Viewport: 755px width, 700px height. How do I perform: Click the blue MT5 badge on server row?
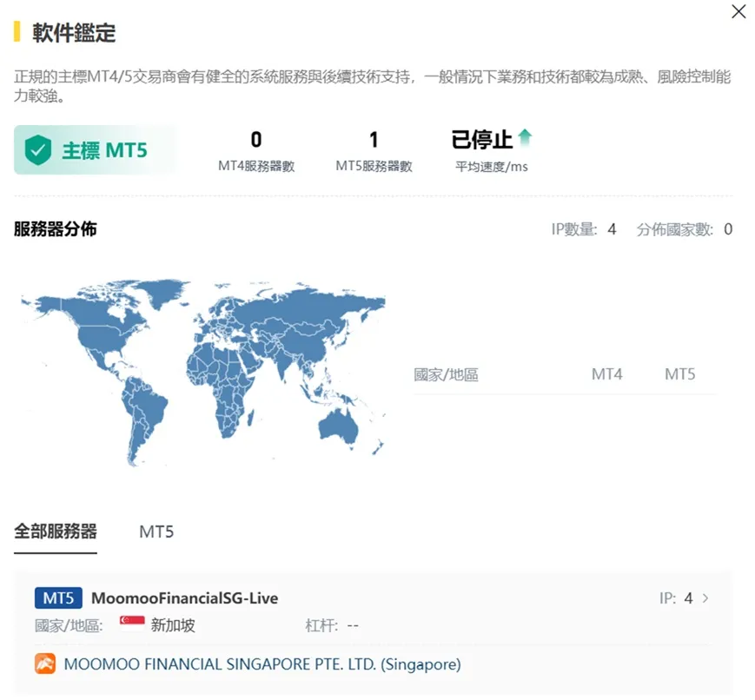[x=58, y=598]
